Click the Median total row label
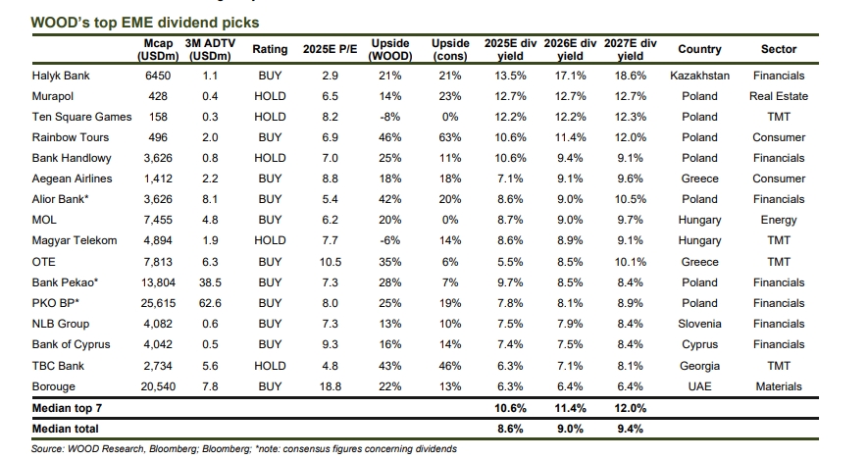Viewport: 868px width, 460px height. click(66, 429)
